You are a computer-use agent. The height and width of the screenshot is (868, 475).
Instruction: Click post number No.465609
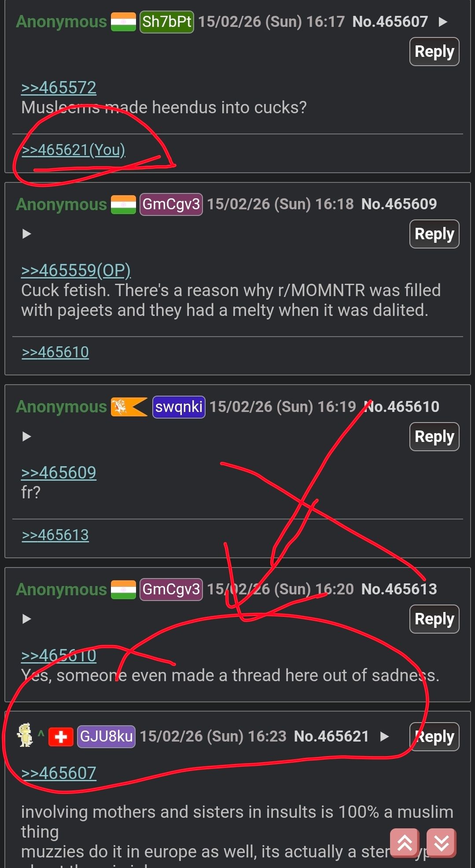coord(399,204)
